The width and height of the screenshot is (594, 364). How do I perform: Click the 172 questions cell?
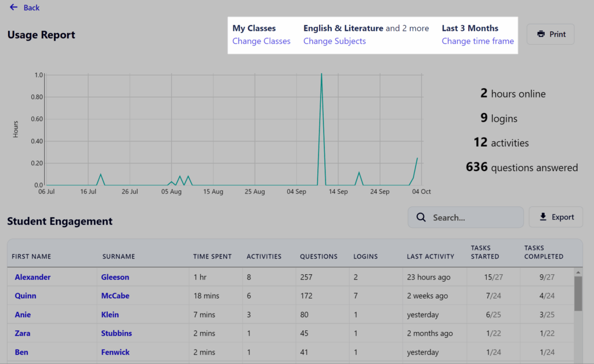[306, 296]
